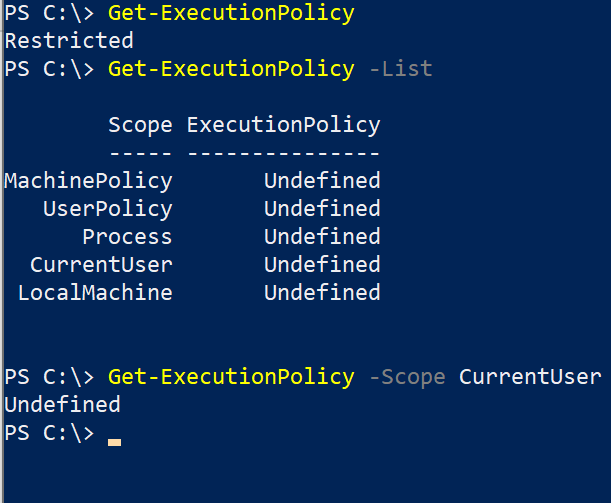Click the Get-ExecutionPolicy command before -List
This screenshot has height=503, width=611.
click(x=231, y=69)
